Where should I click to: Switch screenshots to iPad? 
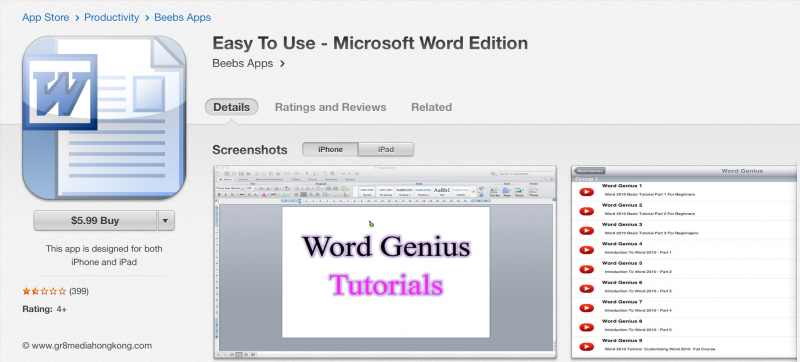pyautogui.click(x=386, y=149)
